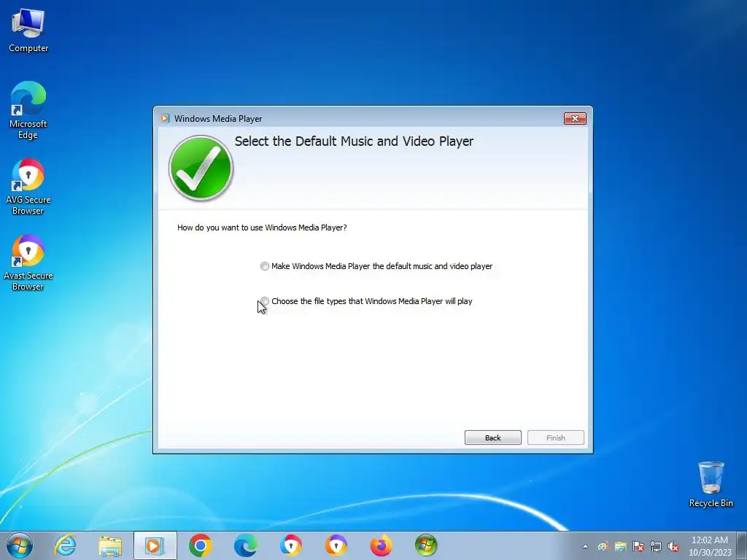Click the system clock showing 12:02 AM
The image size is (747, 560).
pyautogui.click(x=710, y=545)
